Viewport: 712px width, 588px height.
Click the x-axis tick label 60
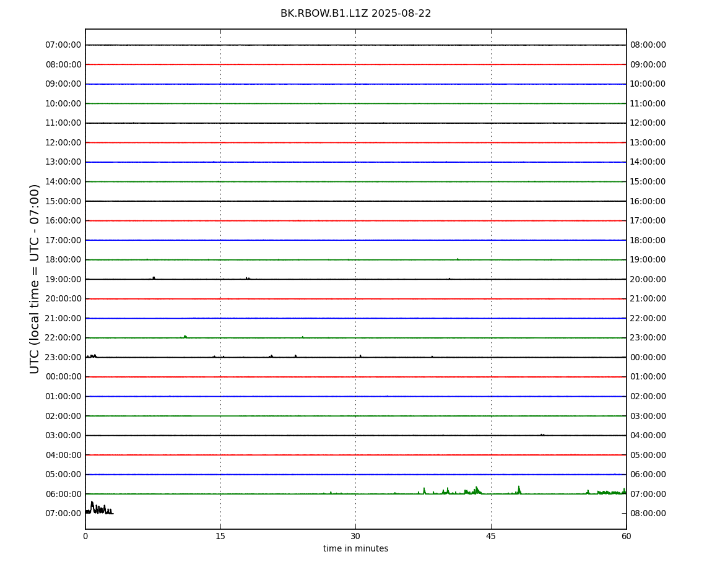[626, 536]
